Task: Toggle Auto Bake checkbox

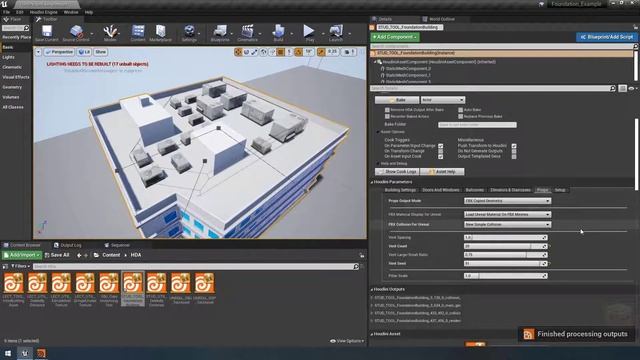Action: tap(460, 110)
